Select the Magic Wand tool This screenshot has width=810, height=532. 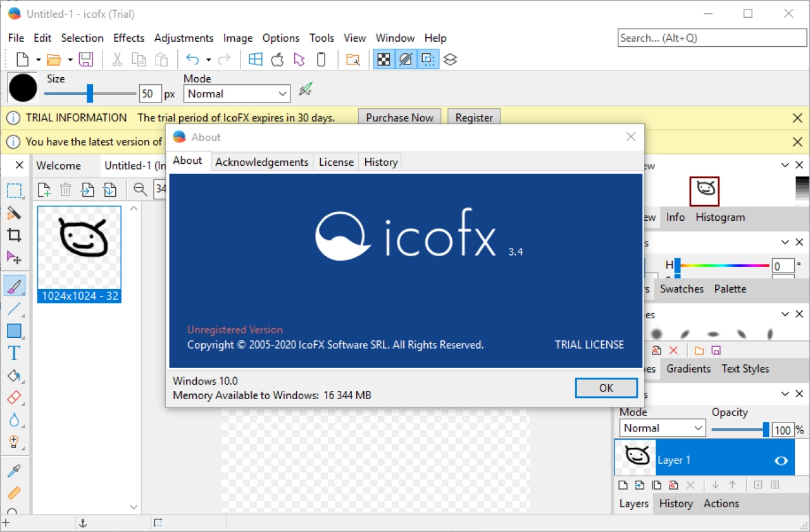pos(14,213)
